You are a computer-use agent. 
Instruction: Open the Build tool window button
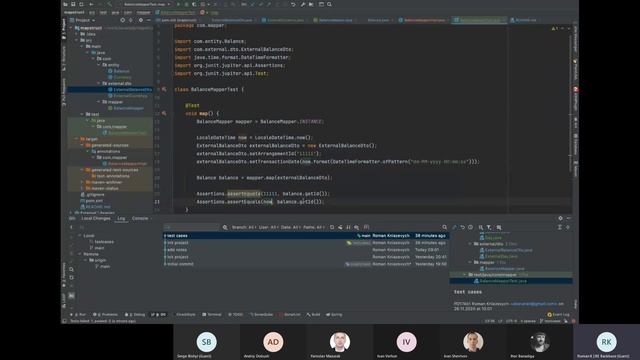(x=313, y=315)
